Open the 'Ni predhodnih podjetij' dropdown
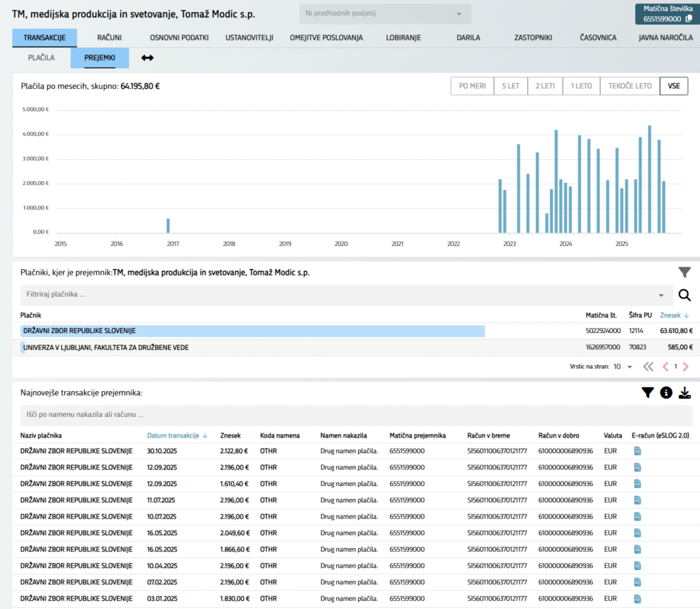700x609 pixels. click(x=385, y=13)
